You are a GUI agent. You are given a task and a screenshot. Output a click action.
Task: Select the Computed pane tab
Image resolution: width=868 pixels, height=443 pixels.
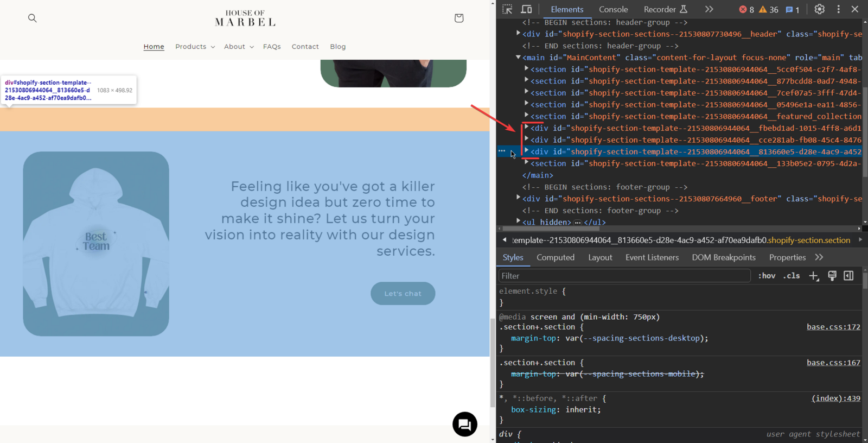[556, 257]
